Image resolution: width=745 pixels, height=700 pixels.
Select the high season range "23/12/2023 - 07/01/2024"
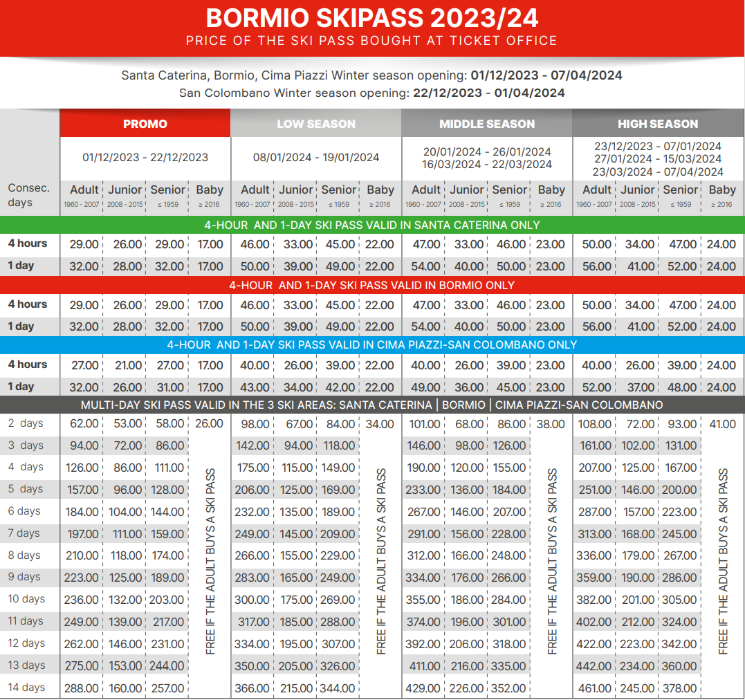658,147
